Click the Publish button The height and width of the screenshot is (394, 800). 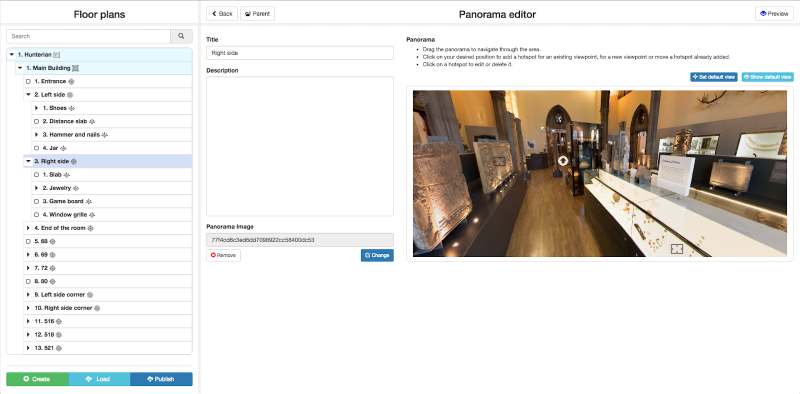[x=161, y=379]
